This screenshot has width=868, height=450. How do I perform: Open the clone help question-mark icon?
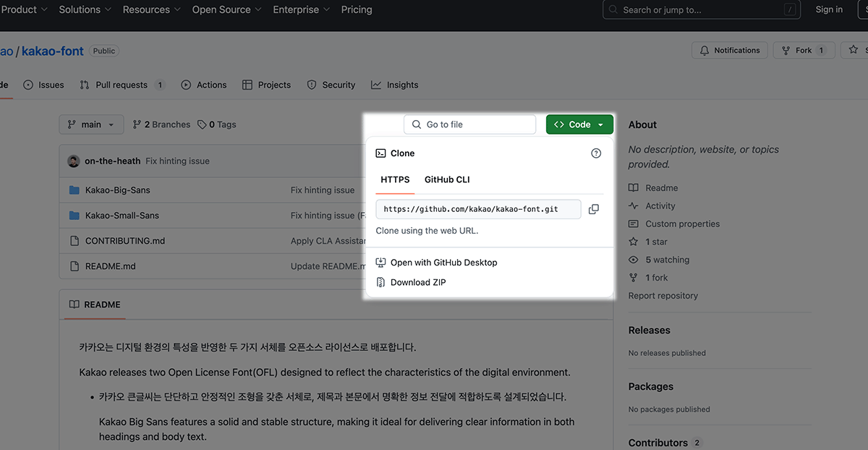click(596, 153)
